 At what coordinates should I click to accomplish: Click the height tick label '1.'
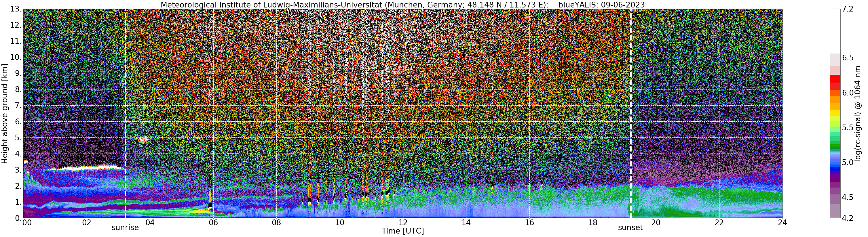(18, 202)
